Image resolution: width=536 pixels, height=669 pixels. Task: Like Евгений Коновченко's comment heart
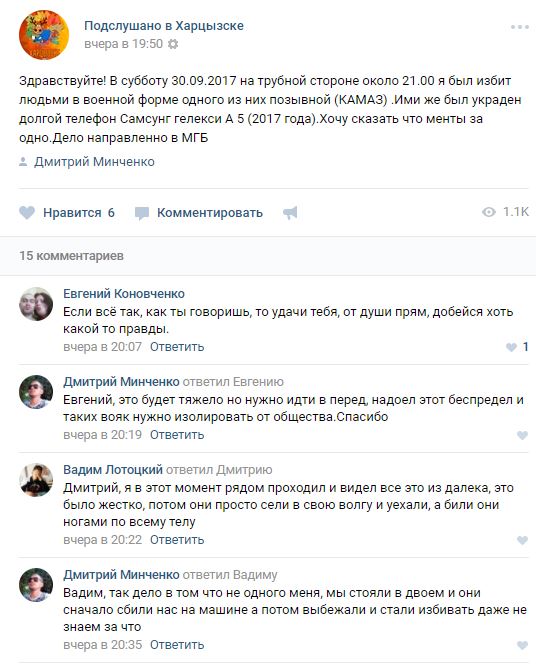pyautogui.click(x=511, y=347)
